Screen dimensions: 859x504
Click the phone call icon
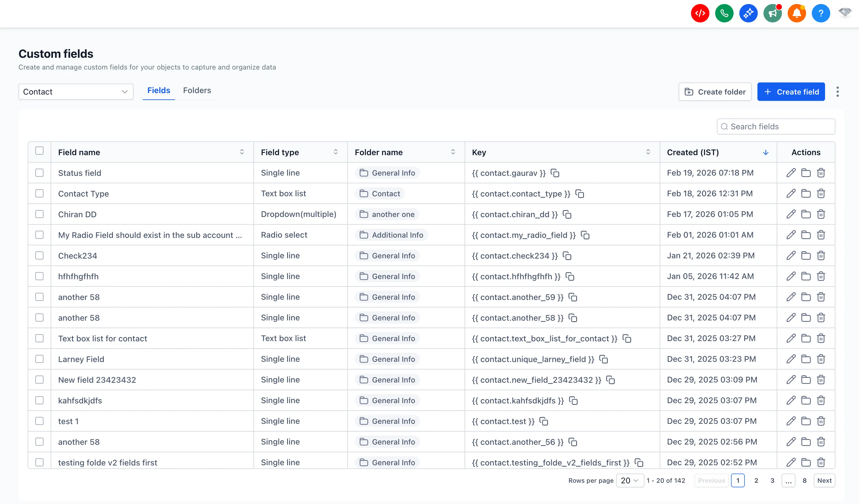(724, 13)
